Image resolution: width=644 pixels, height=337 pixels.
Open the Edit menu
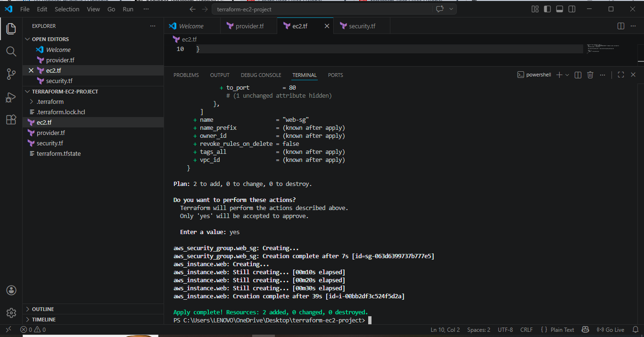(x=42, y=9)
